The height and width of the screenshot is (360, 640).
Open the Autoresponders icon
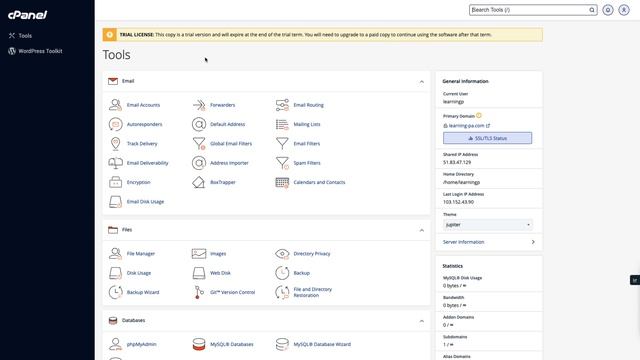click(x=116, y=124)
